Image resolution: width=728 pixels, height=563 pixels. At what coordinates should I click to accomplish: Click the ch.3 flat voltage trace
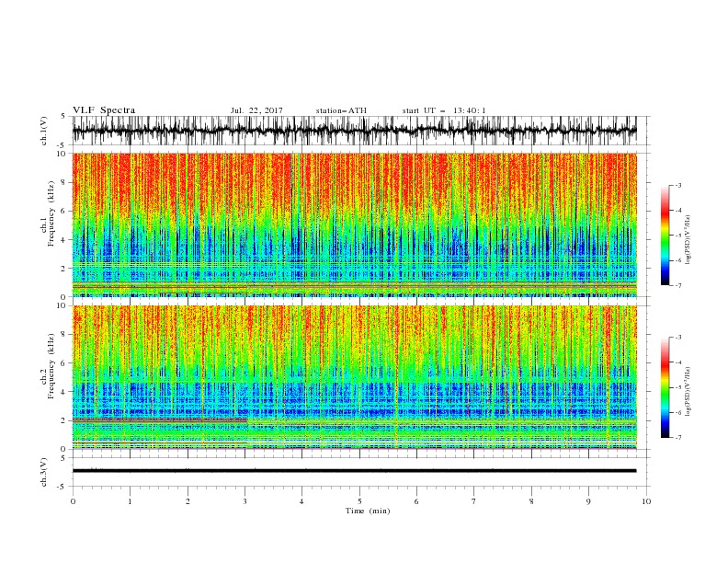[x=354, y=471]
